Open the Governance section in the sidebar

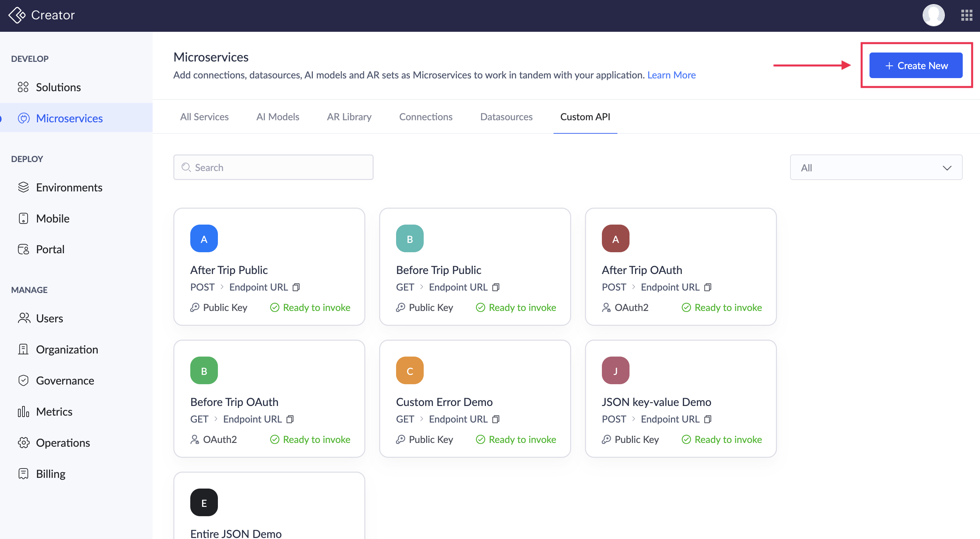(65, 380)
